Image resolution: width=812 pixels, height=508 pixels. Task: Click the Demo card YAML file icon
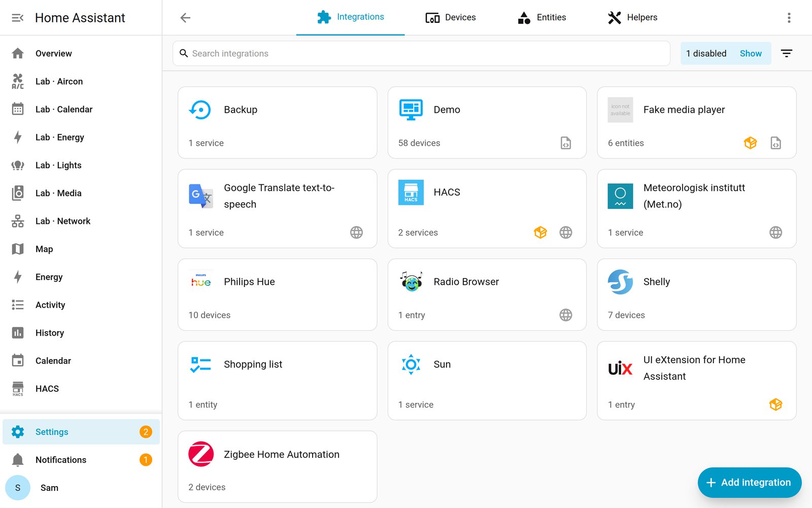coord(566,143)
